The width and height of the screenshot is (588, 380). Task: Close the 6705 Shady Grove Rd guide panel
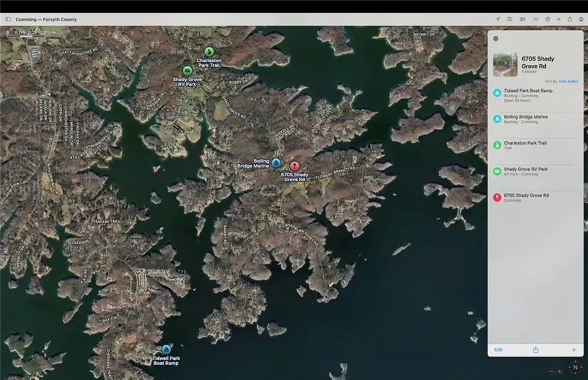coord(496,38)
